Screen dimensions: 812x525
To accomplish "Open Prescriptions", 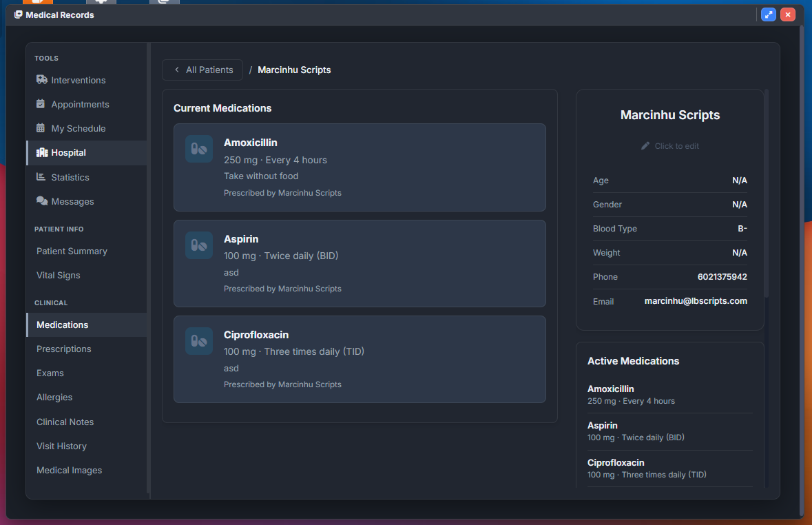I will [87, 349].
